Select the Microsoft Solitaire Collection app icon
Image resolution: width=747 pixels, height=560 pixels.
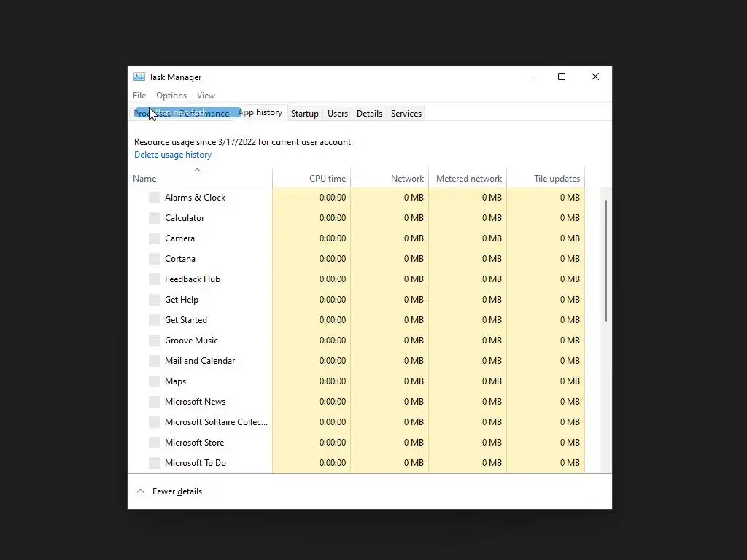(155, 422)
